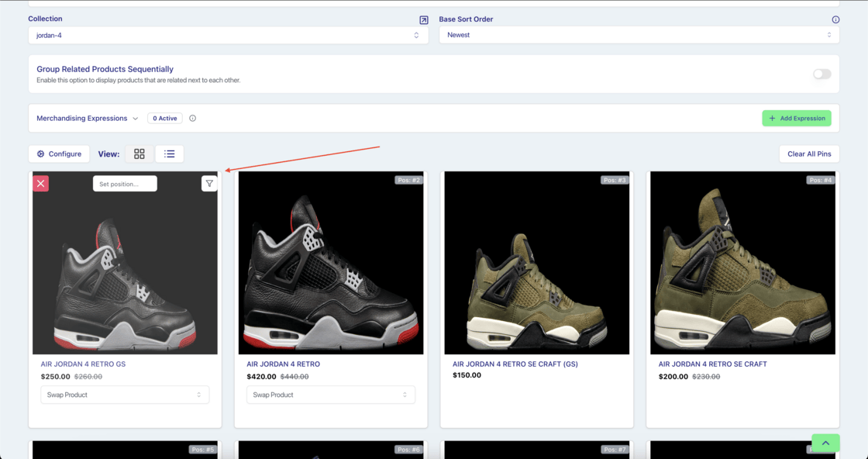Screen dimensions: 868x459
Task: Open the Base Sort Order dropdown showing Newest
Action: (x=639, y=35)
